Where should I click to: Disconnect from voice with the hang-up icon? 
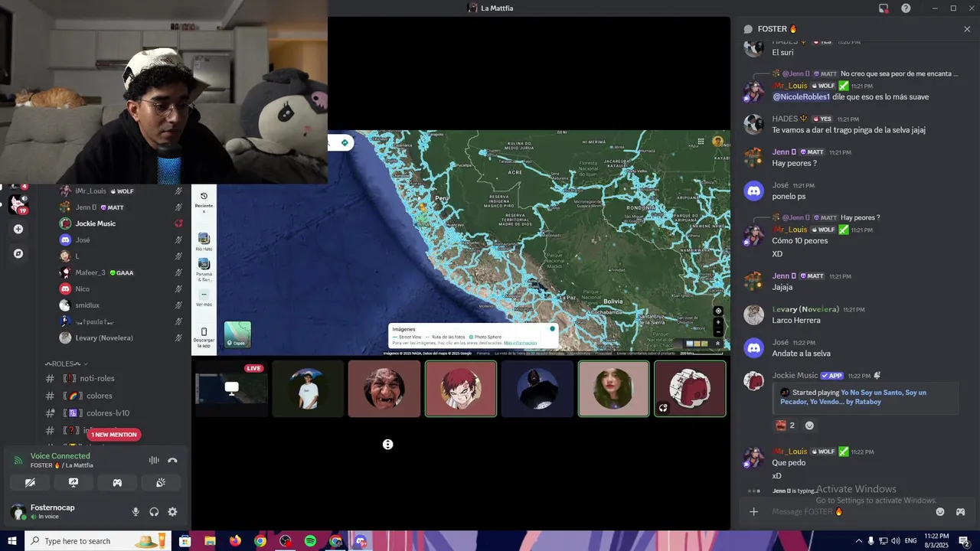tap(172, 460)
